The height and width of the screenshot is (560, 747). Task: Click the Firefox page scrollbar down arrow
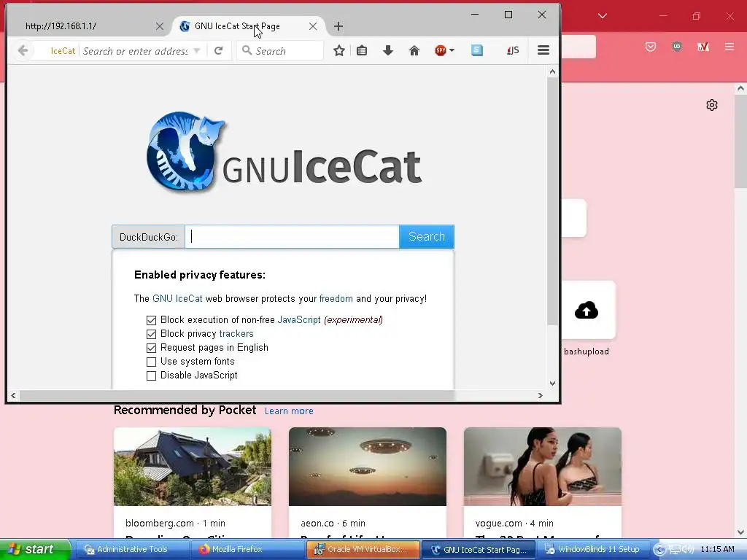[741, 532]
